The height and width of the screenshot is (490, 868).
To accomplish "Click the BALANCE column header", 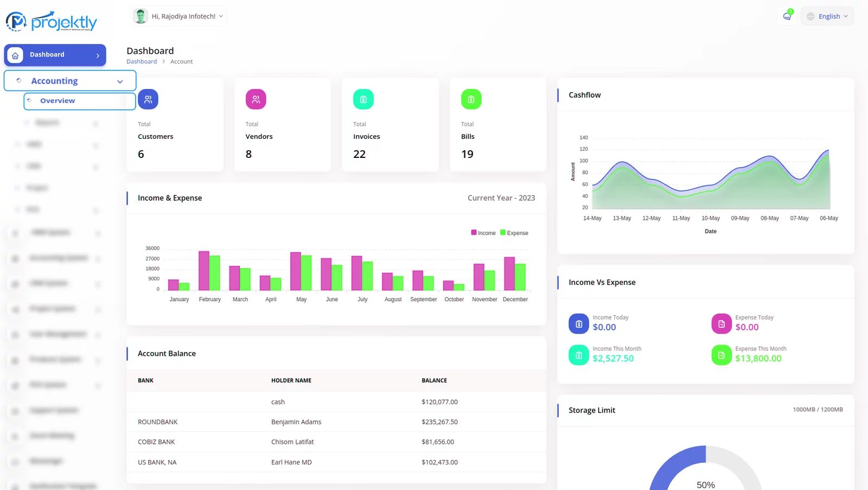I will 434,380.
